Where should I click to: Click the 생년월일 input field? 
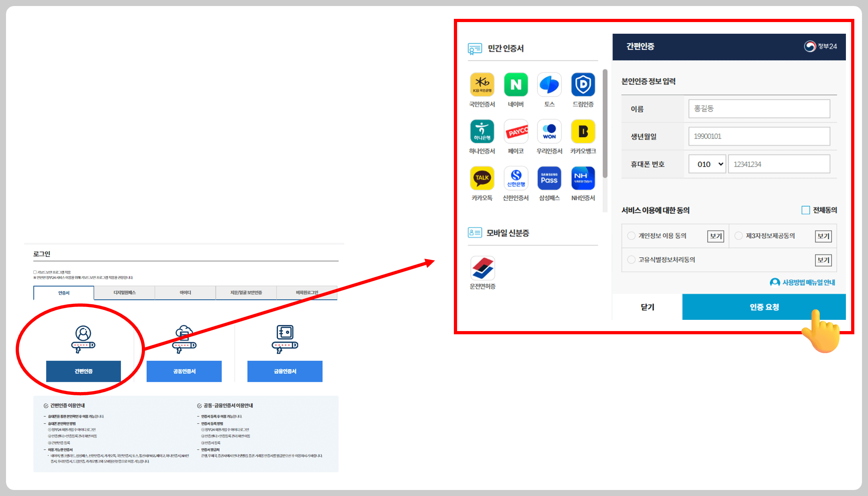[759, 136]
